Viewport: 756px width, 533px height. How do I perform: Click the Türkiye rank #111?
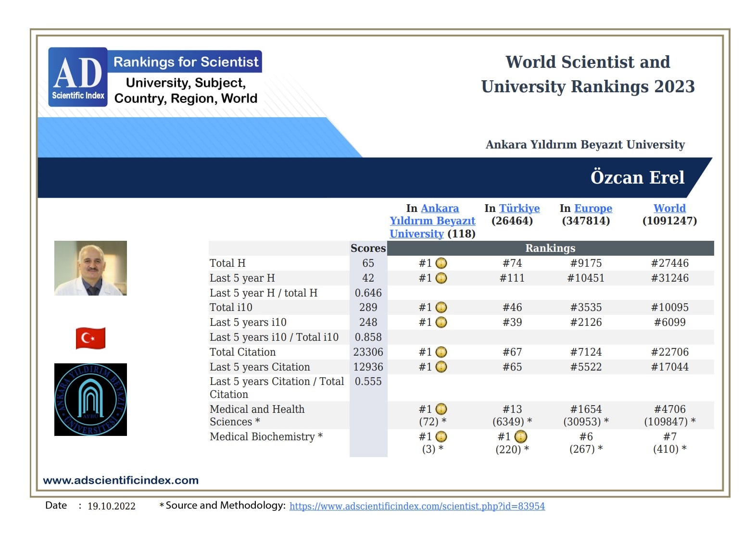512,278
